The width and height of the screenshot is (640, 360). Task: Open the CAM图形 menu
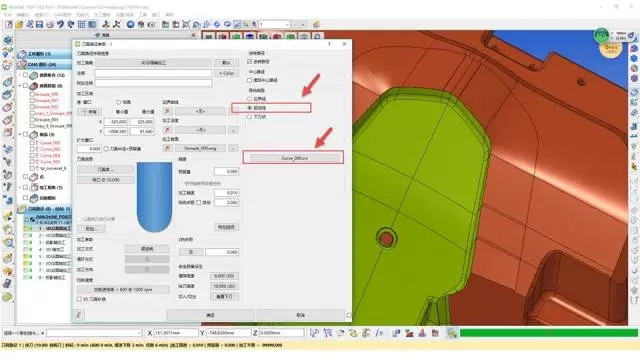[x=62, y=15]
